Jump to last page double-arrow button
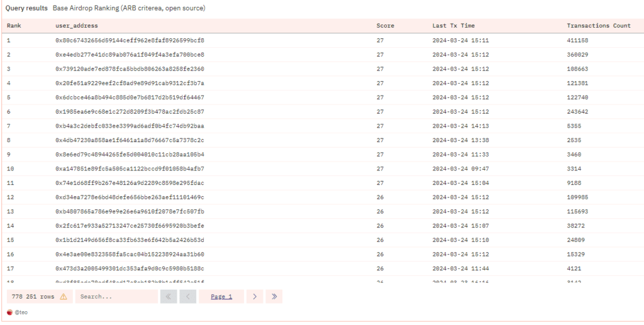 [274, 297]
